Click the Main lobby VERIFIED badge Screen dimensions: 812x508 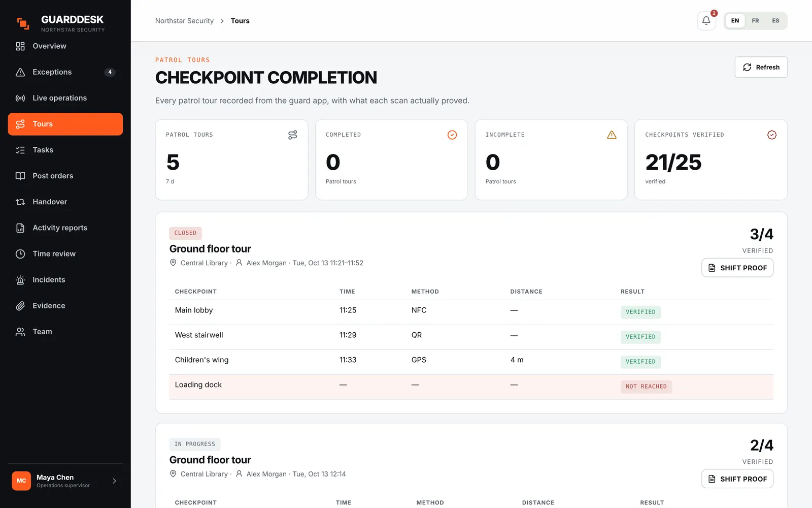click(x=640, y=312)
